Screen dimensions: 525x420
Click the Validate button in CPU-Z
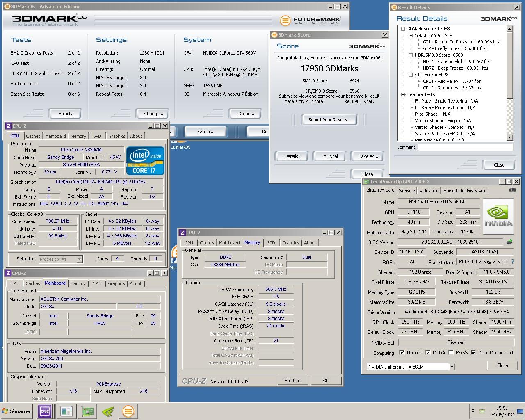tap(292, 381)
